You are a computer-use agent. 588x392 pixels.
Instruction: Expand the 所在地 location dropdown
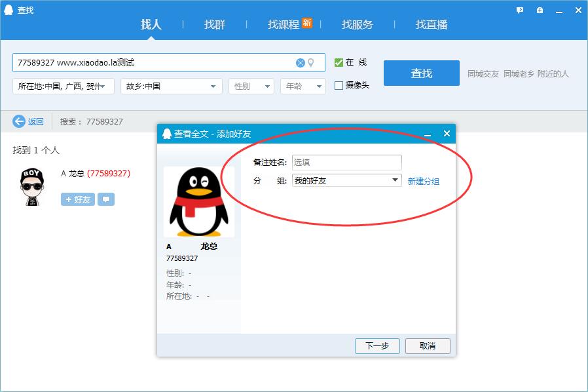[64, 86]
